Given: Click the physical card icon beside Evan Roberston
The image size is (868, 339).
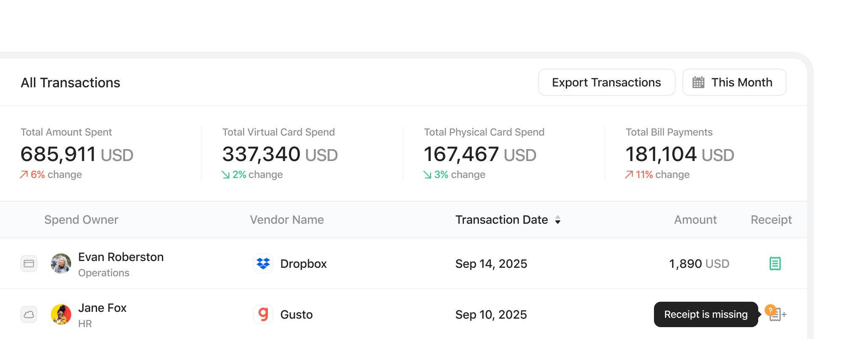Looking at the screenshot, I should tap(29, 264).
